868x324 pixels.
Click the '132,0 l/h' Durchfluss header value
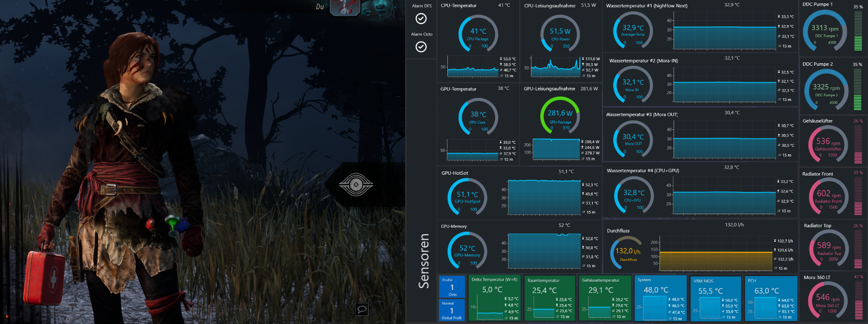point(734,224)
